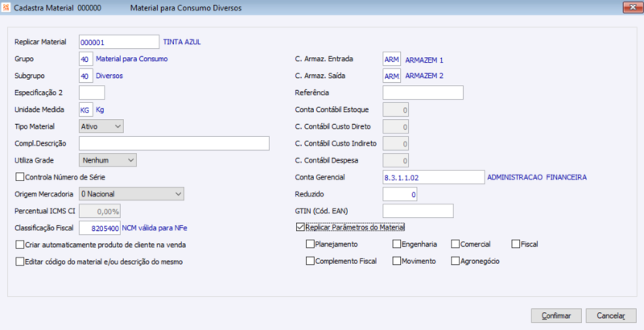Click the application icon in title bar

pyautogui.click(x=6, y=8)
